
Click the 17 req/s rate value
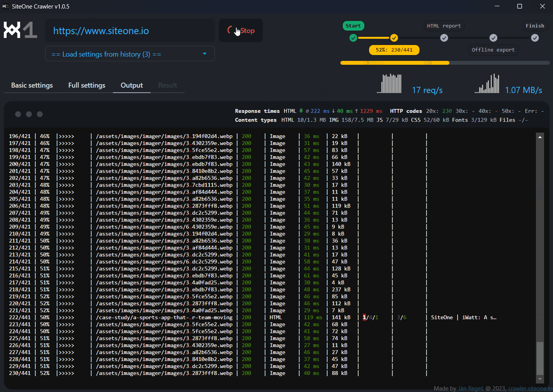427,90
